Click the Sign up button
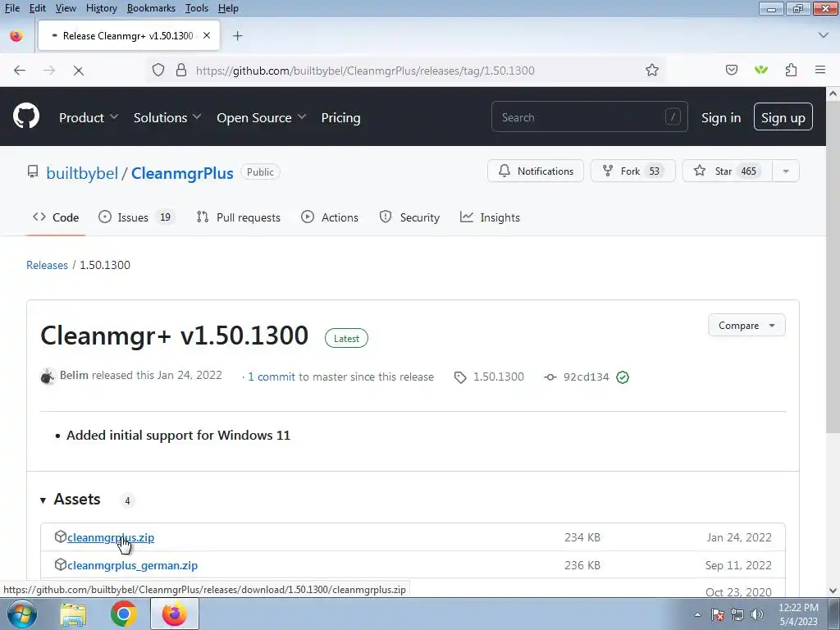840x630 pixels. (783, 116)
